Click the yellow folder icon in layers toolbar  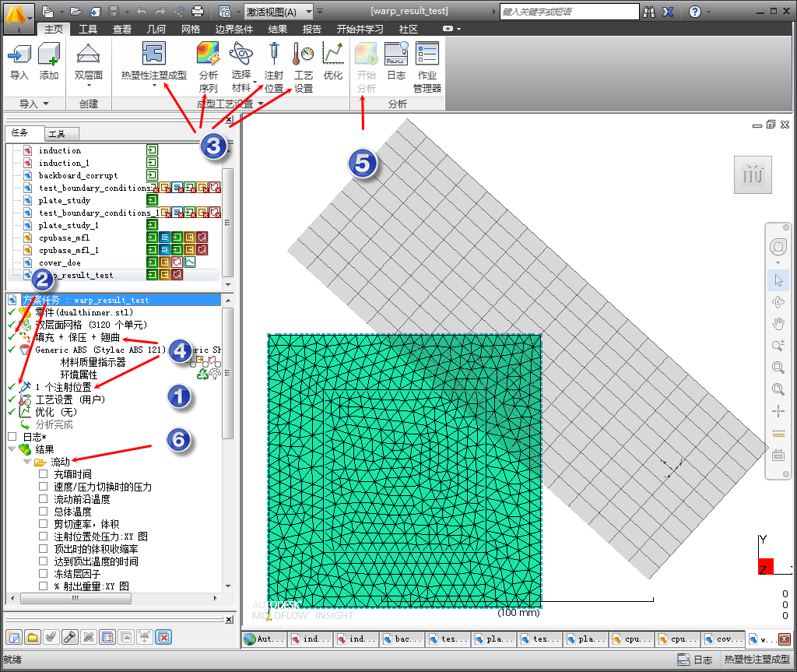(x=33, y=637)
